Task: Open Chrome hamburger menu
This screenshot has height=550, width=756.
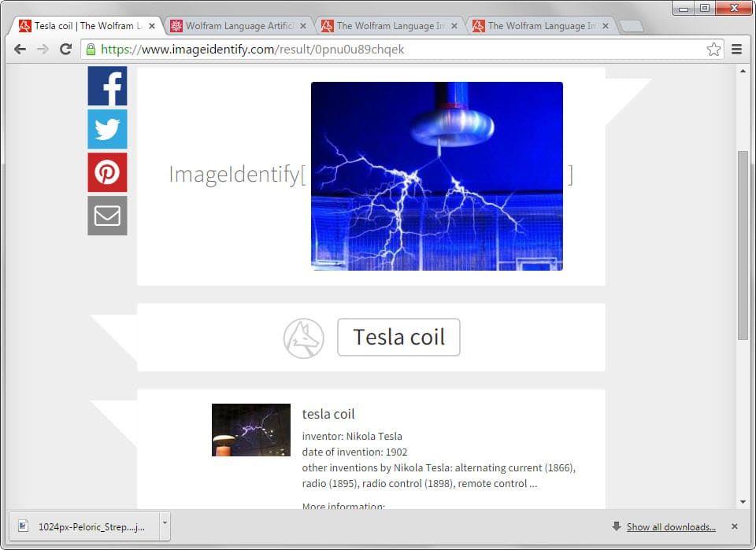Action: tap(736, 49)
